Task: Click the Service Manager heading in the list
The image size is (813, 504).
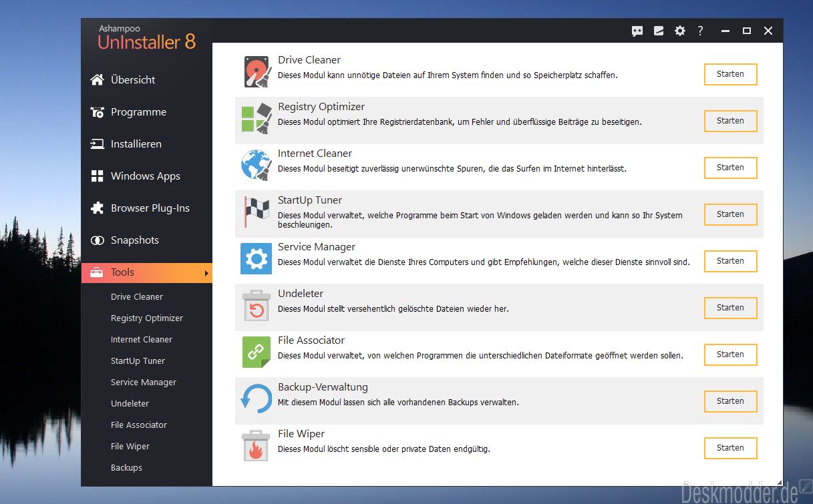Action: [317, 247]
